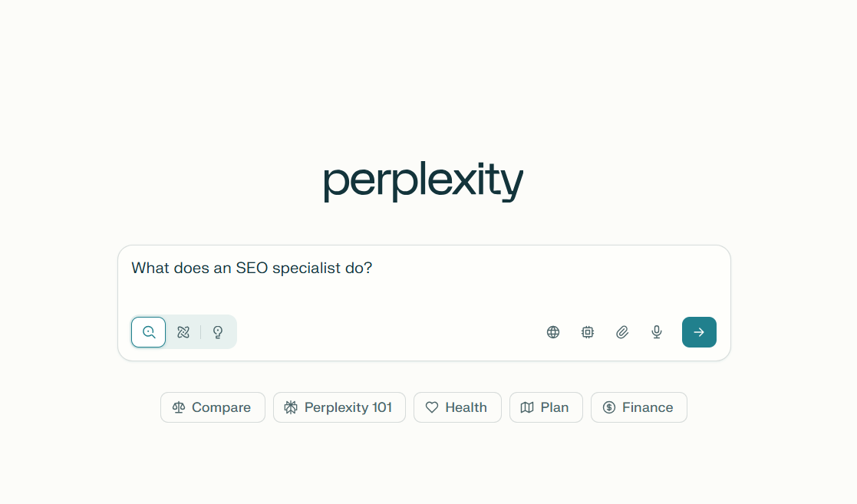857x504 pixels.
Task: Start voice input with the microphone icon
Action: (x=657, y=332)
